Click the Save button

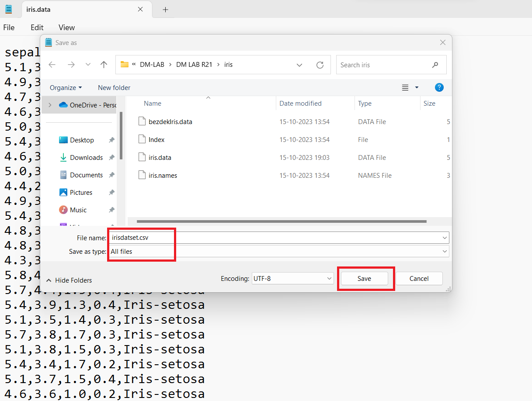click(364, 278)
